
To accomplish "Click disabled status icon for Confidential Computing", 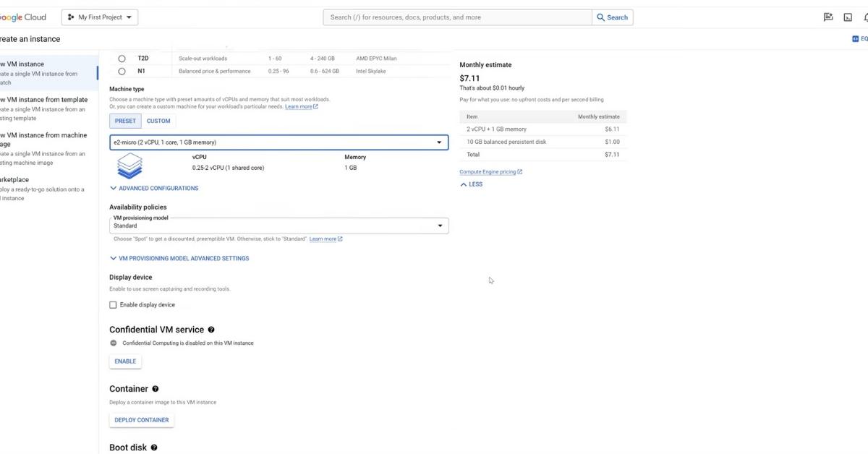I will (x=114, y=343).
